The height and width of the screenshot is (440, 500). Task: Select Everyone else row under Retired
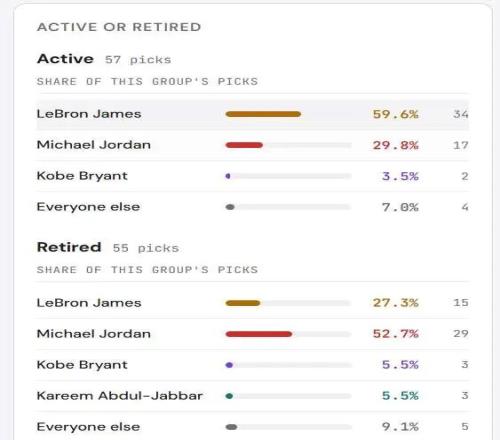(x=253, y=427)
